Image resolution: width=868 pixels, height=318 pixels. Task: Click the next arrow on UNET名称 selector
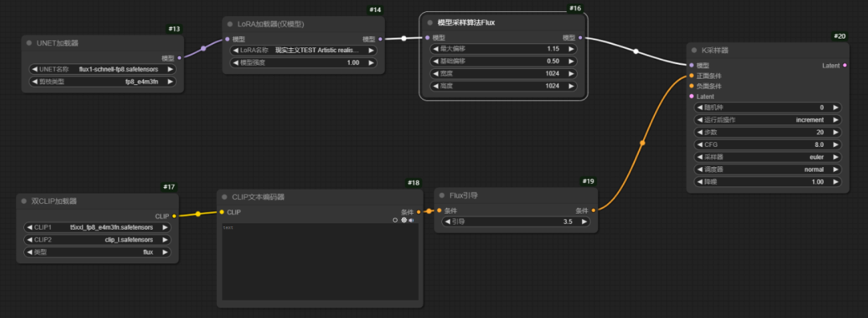pos(170,70)
